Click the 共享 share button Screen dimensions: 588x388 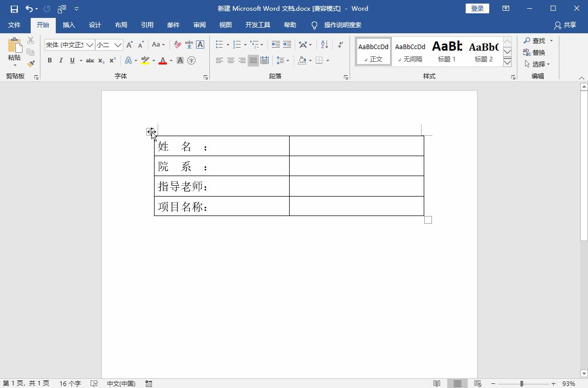(x=565, y=25)
